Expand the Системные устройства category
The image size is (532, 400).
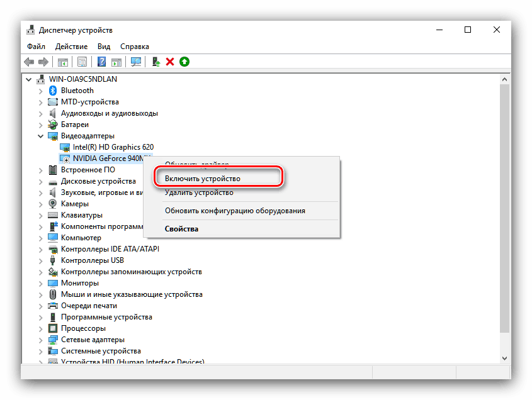click(x=41, y=352)
